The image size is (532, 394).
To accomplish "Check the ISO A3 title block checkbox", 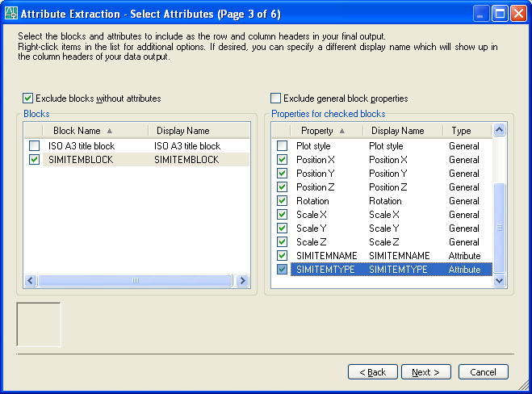I will click(x=34, y=146).
